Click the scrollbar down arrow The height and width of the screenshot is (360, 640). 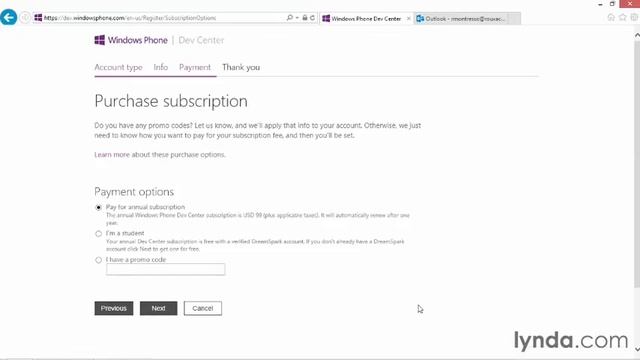[x=637, y=349]
